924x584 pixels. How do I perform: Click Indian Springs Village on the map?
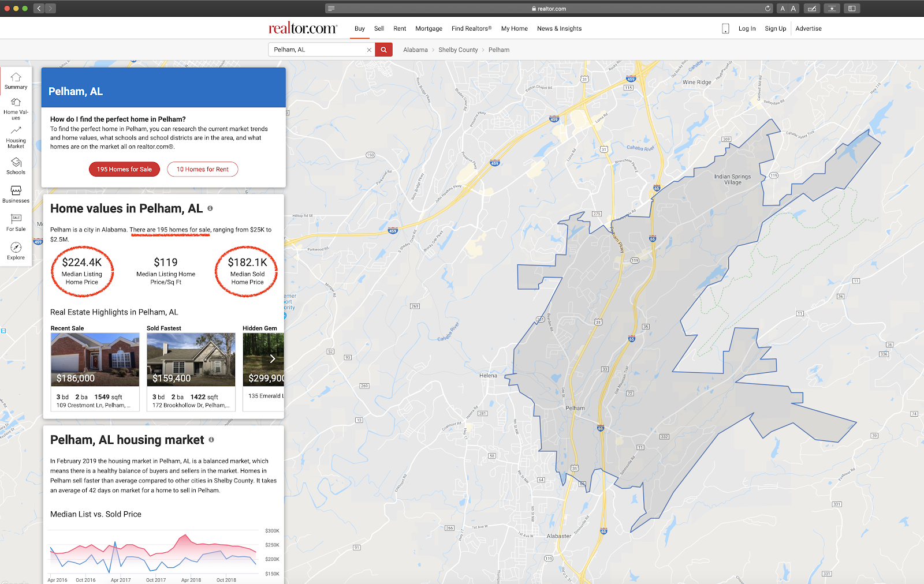[733, 179]
